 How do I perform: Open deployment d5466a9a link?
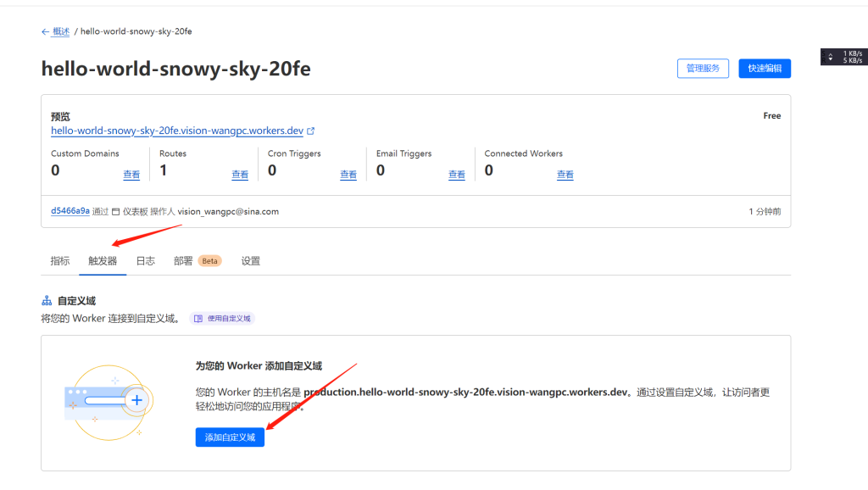pos(70,211)
